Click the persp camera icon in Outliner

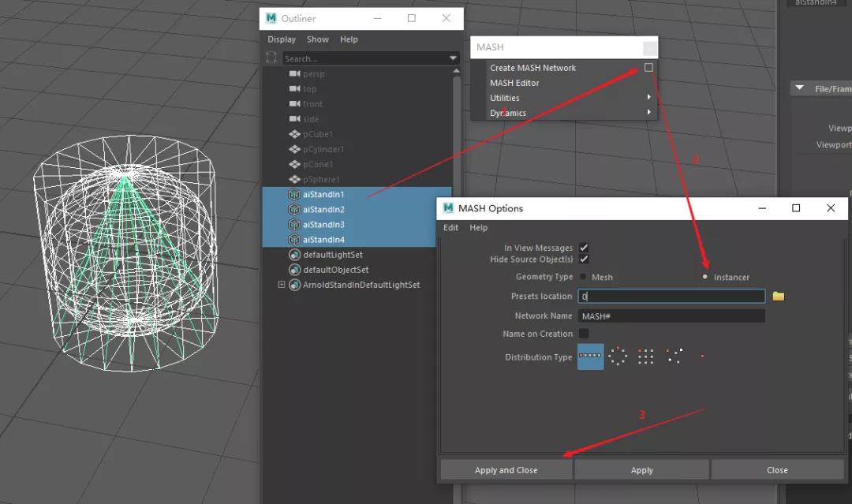[294, 73]
